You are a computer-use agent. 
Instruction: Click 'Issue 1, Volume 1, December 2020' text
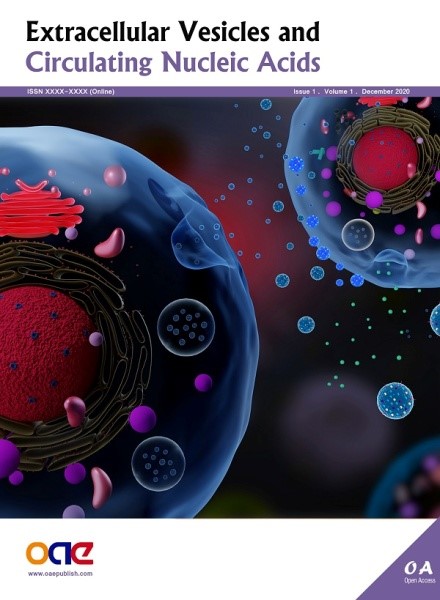click(x=351, y=91)
